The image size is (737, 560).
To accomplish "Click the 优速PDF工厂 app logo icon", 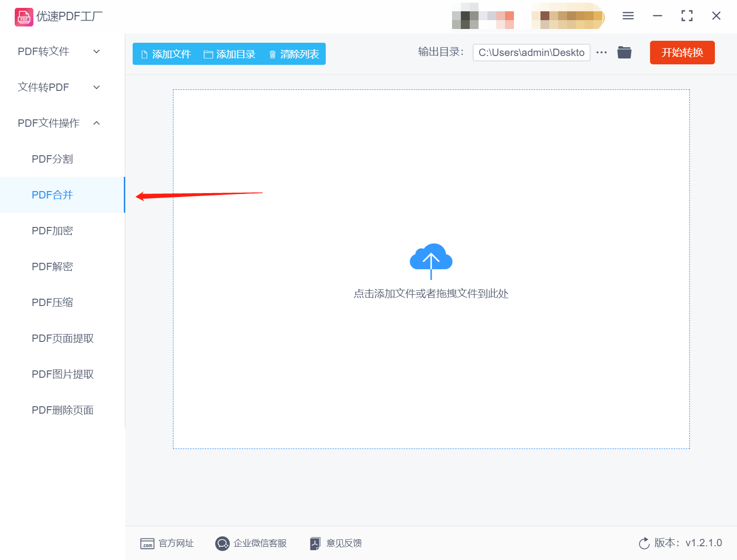I will (24, 17).
